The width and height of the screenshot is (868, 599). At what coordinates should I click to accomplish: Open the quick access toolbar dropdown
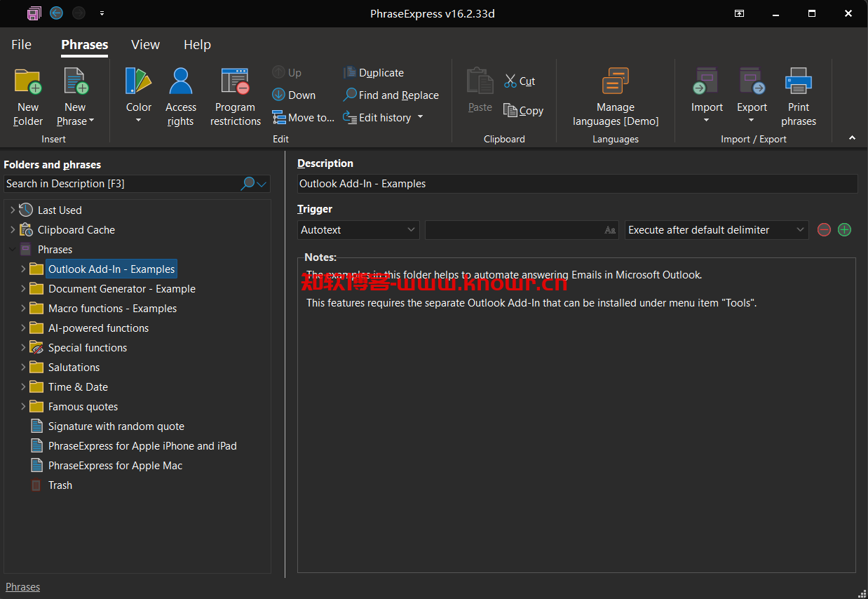[x=102, y=13]
